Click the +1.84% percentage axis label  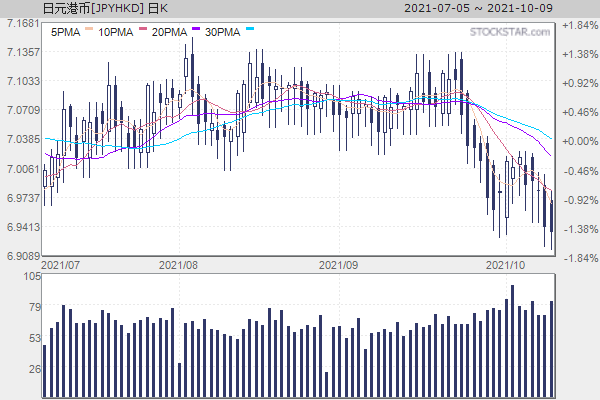pos(579,23)
